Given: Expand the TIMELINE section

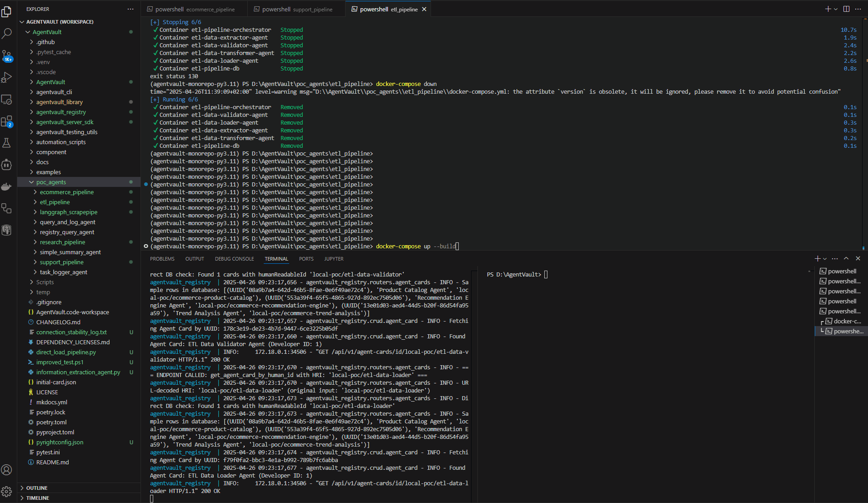Looking at the screenshot, I should (78, 498).
